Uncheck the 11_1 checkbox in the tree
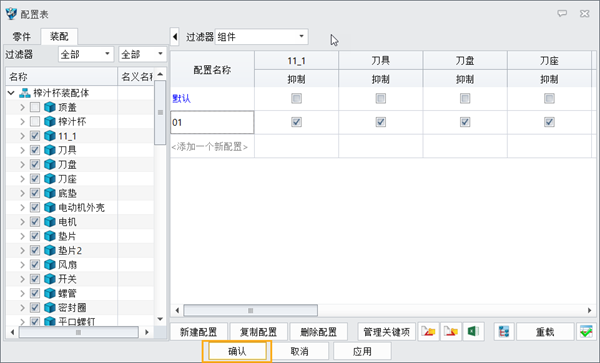Viewport: 600px width, 363px height. click(35, 136)
